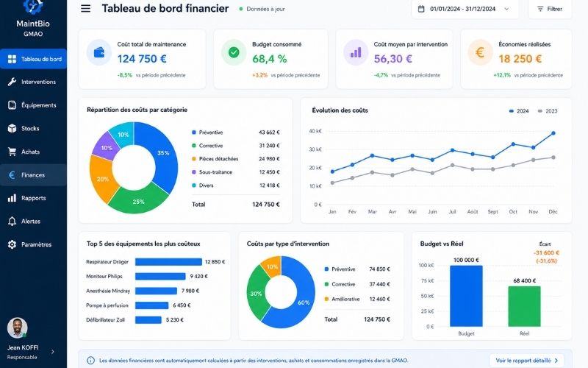Toggle Divers legend entry
Image resolution: width=588 pixels, height=368 pixels.
pyautogui.click(x=235, y=185)
